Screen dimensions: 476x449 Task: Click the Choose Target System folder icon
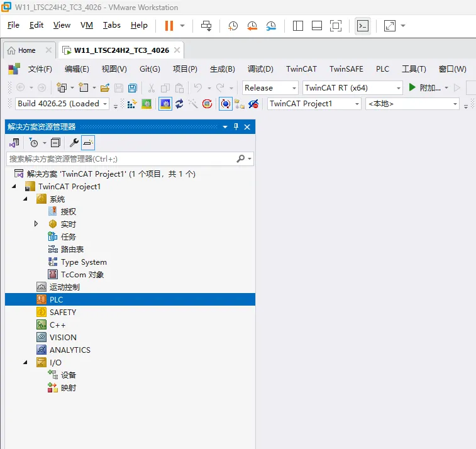(x=240, y=104)
